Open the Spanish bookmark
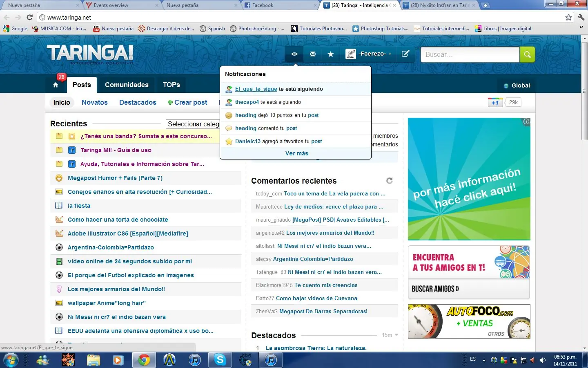 click(212, 29)
